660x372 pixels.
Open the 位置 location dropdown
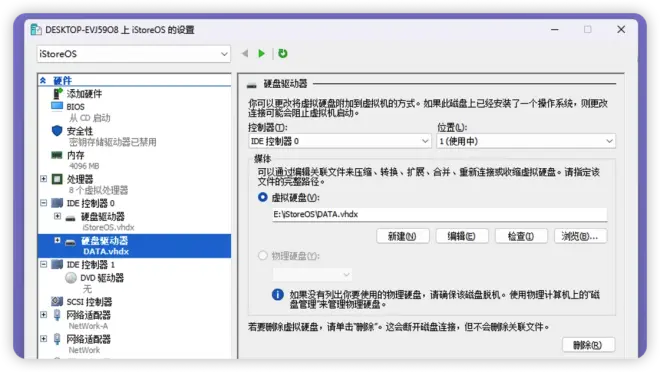pyautogui.click(x=526, y=141)
